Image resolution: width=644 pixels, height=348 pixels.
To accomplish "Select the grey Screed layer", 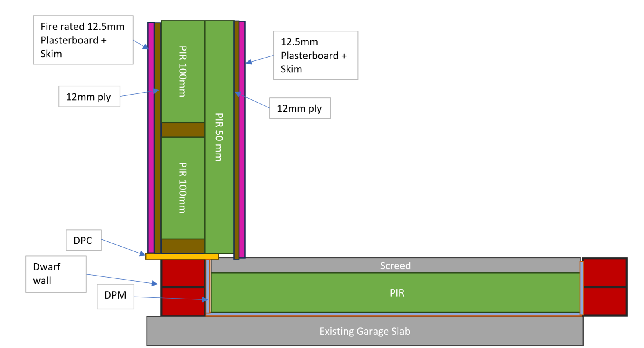I will [x=395, y=266].
